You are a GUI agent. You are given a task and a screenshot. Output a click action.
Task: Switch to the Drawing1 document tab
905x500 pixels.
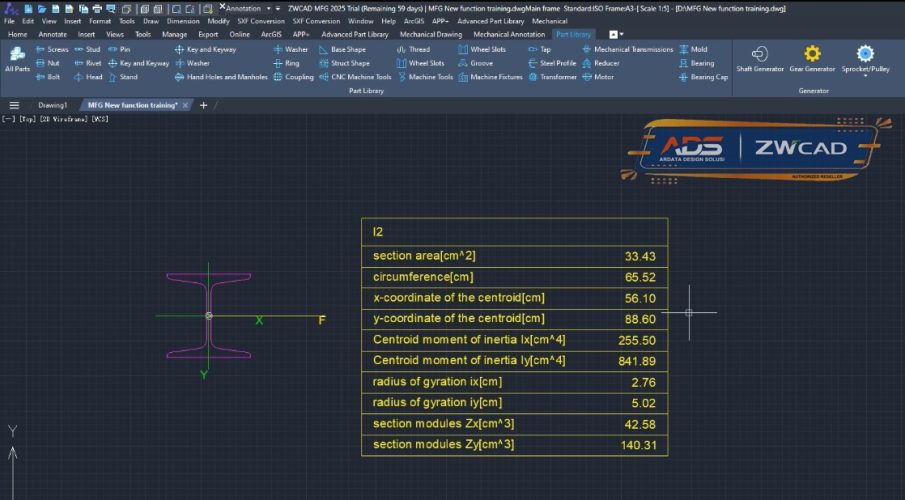[52, 105]
